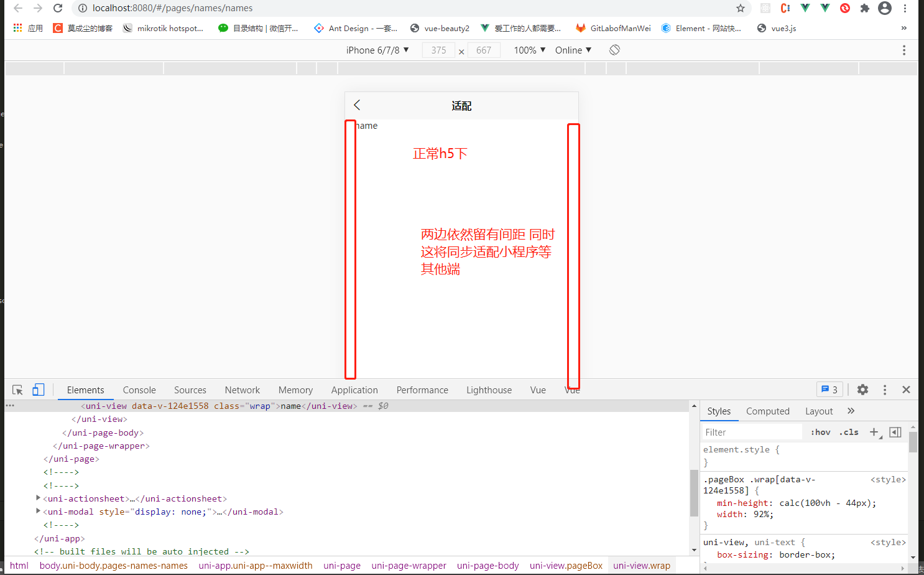The height and width of the screenshot is (575, 924).
Task: Show more Styles pane tabs
Action: point(851,411)
